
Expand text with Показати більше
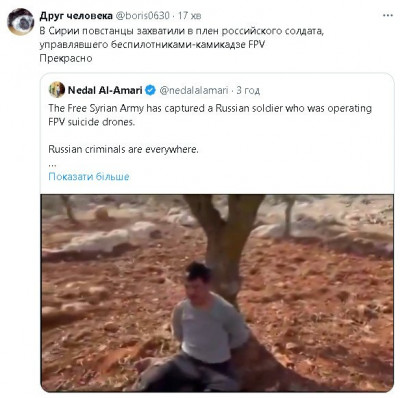pos(89,176)
